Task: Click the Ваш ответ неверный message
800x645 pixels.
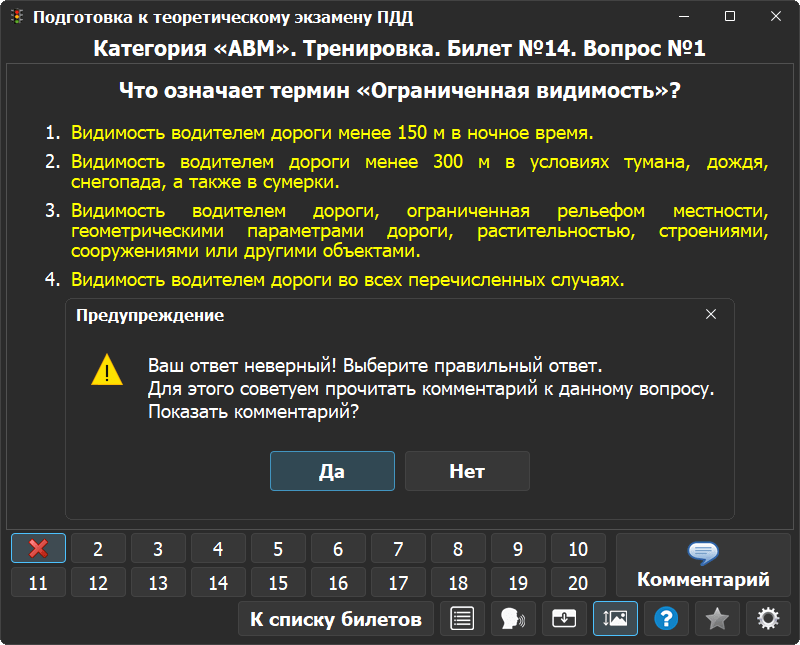Action: [x=375, y=366]
